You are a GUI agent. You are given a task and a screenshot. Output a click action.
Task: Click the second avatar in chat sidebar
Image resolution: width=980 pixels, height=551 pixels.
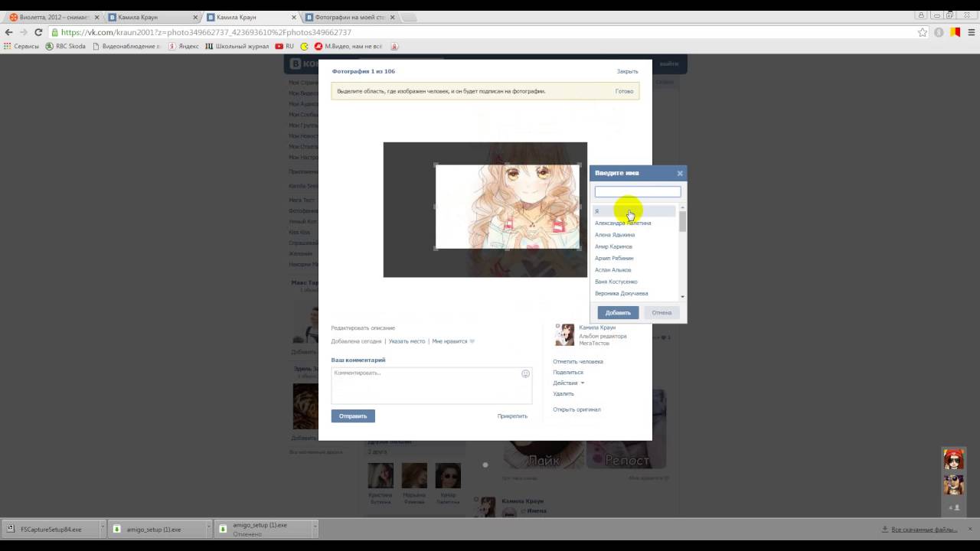tap(953, 484)
